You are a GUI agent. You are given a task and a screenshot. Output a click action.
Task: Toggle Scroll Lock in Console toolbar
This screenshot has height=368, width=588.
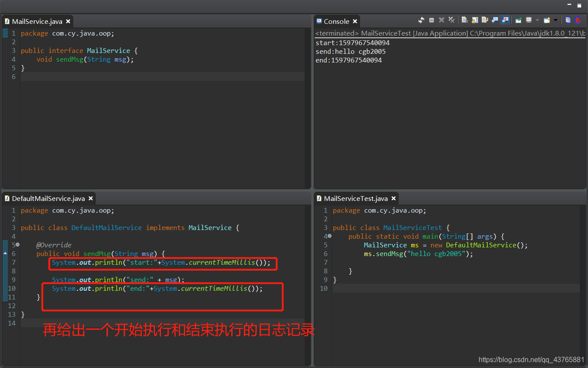[x=474, y=20]
